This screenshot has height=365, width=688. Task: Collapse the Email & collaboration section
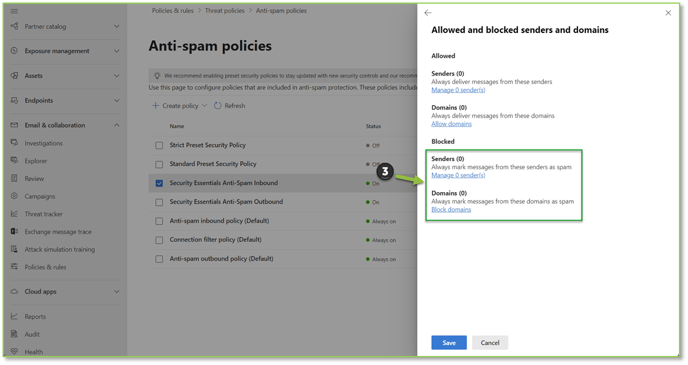[x=116, y=125]
